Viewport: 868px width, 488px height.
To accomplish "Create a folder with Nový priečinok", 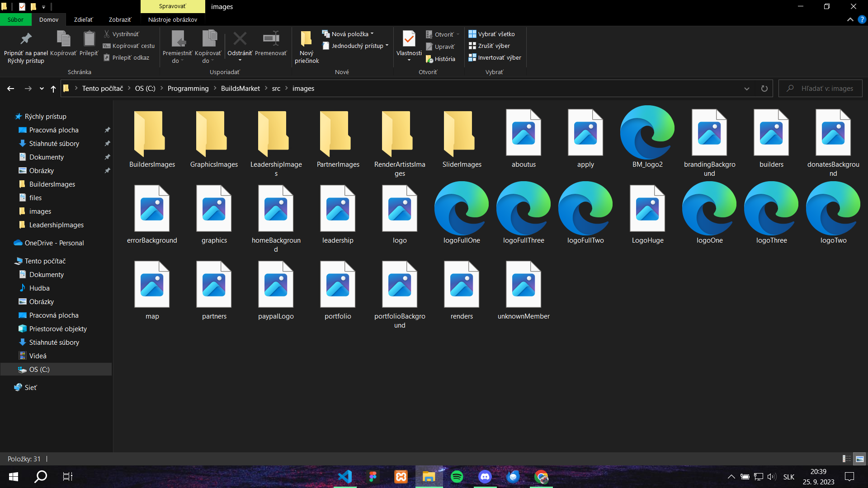I will pos(307,45).
